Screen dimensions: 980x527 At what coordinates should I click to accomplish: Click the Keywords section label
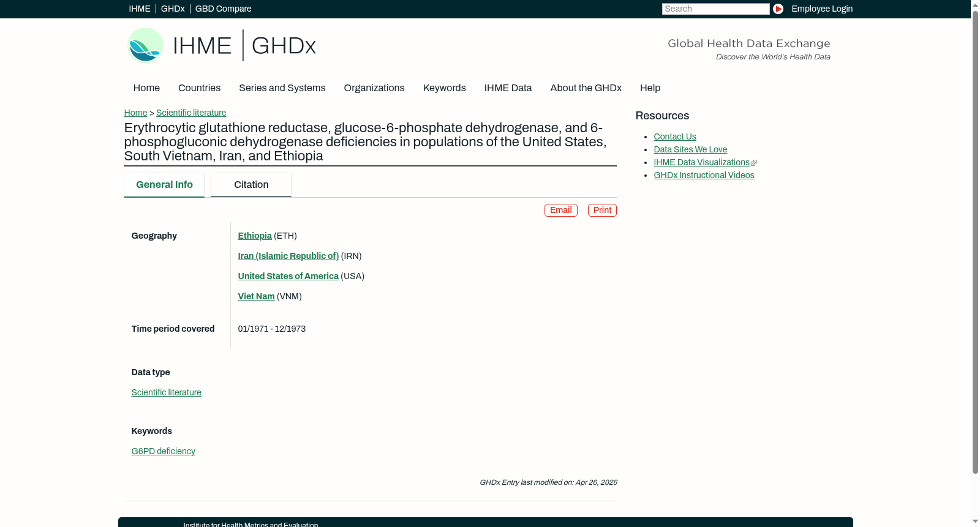pos(152,431)
